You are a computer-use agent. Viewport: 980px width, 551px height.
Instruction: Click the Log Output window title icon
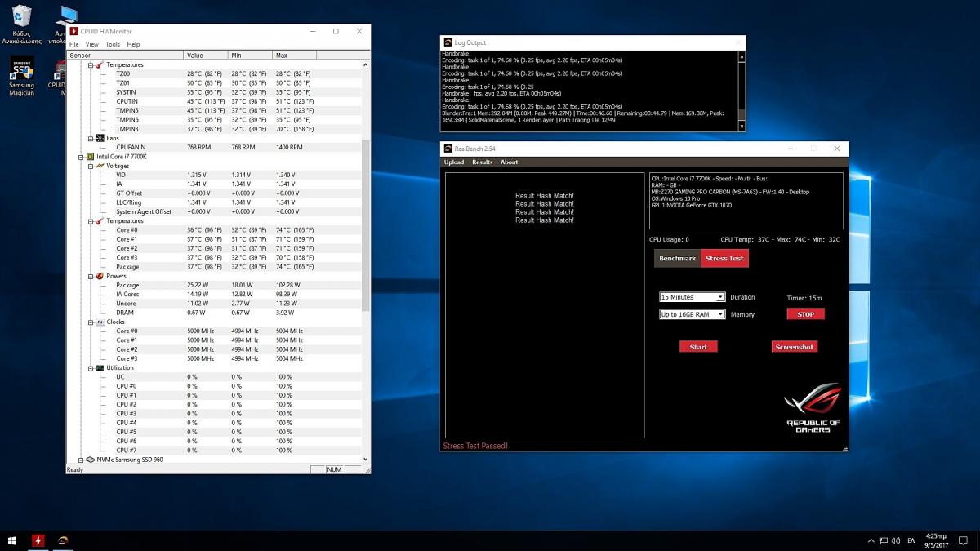(x=448, y=42)
